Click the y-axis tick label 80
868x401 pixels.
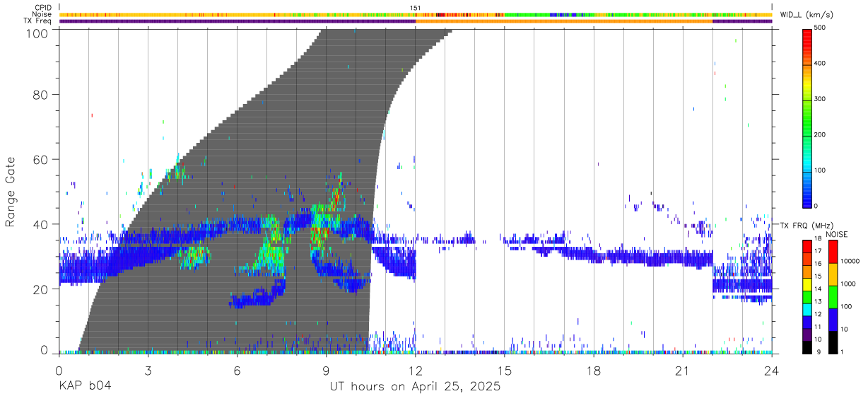[x=41, y=94]
